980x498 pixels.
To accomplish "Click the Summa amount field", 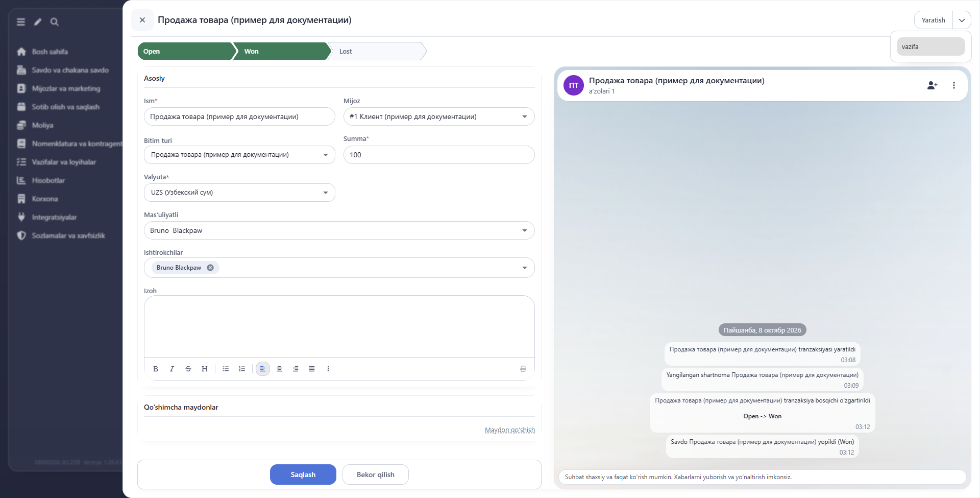I will coord(439,155).
